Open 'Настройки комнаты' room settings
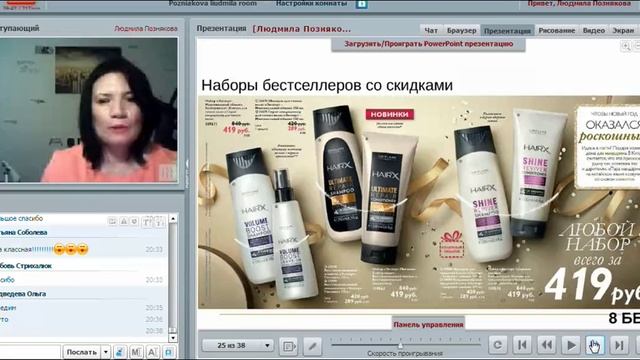Viewport: 640px width, 360px height. 311,3
